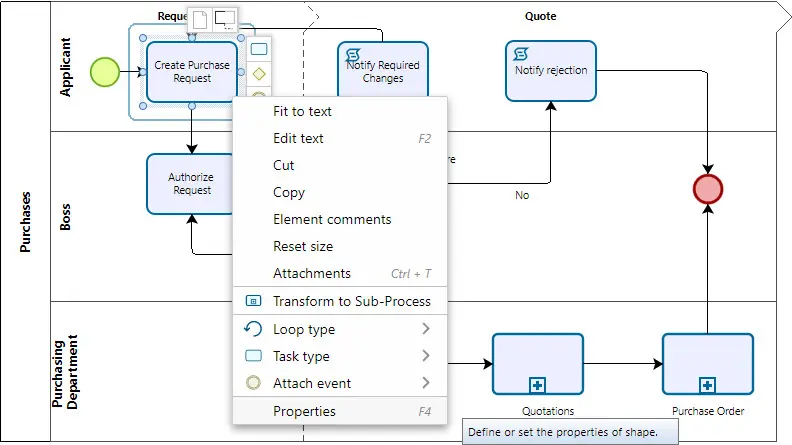The height and width of the screenshot is (445, 792).
Task: Select the Notify rejection task
Action: (551, 71)
